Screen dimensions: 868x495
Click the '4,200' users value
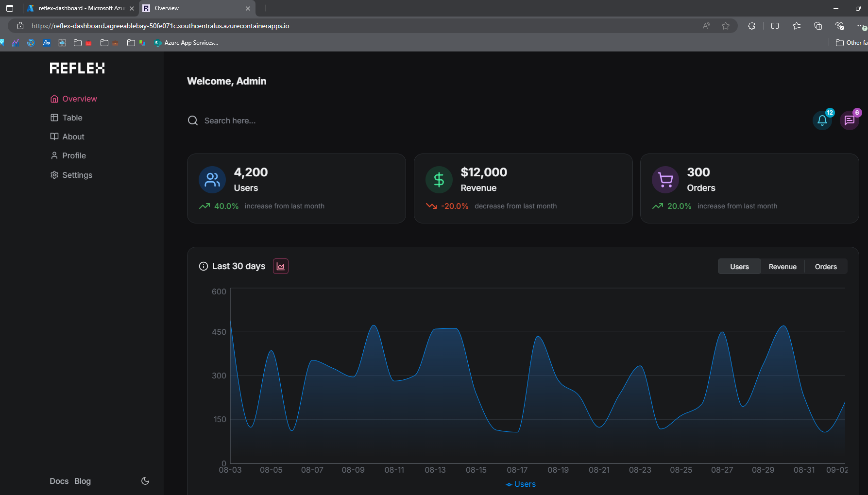251,172
